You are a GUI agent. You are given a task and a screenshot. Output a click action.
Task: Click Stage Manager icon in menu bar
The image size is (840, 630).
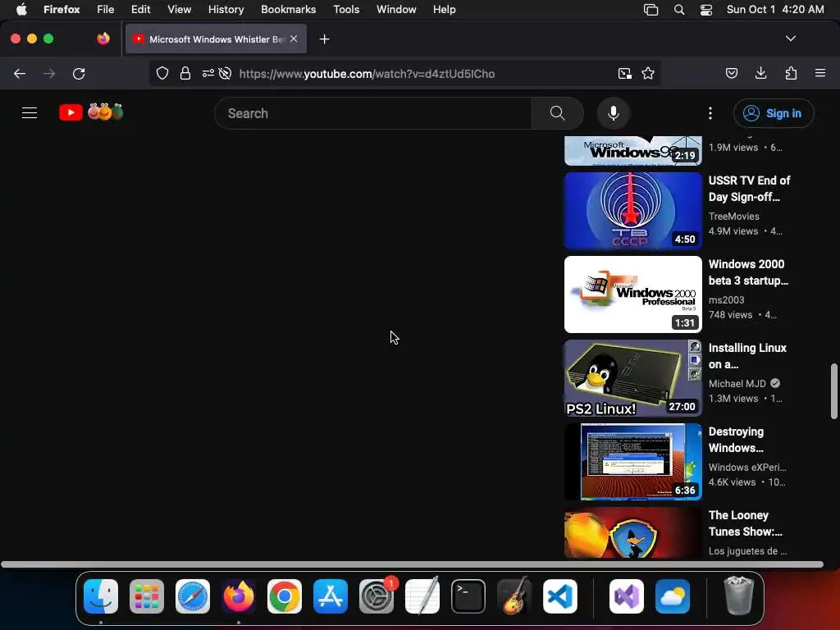(651, 10)
